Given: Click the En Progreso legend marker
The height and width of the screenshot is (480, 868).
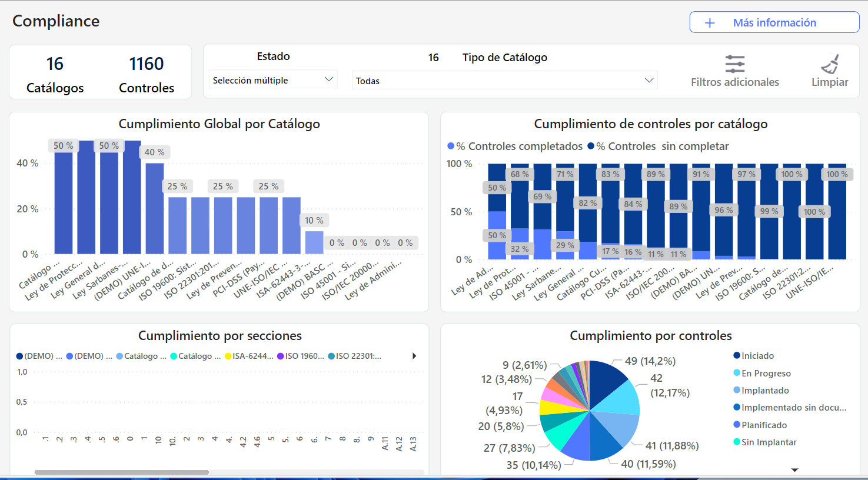Looking at the screenshot, I should click(737, 373).
